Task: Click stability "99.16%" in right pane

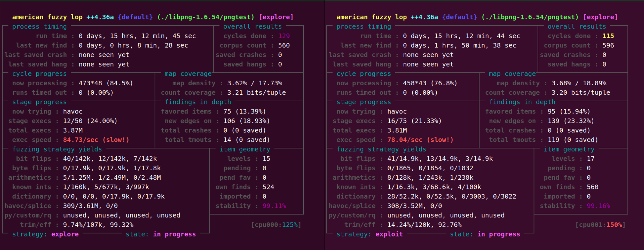Action: coord(598,206)
